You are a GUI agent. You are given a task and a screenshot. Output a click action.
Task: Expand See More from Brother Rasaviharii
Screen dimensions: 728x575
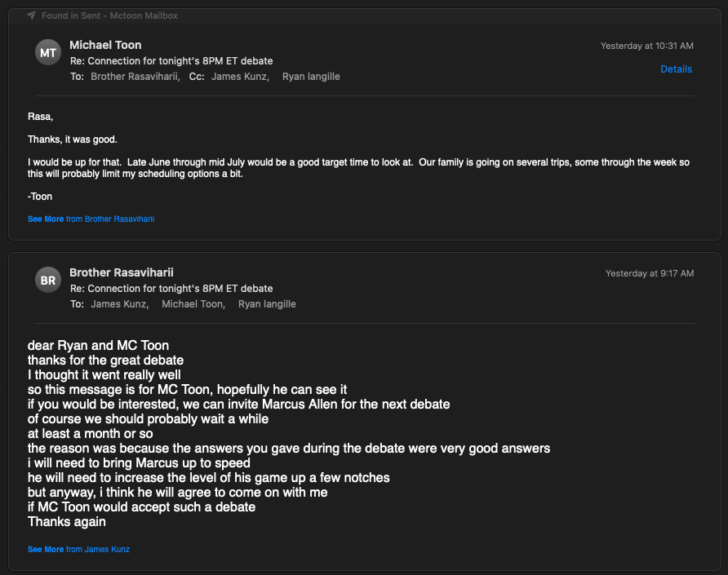pyautogui.click(x=91, y=219)
